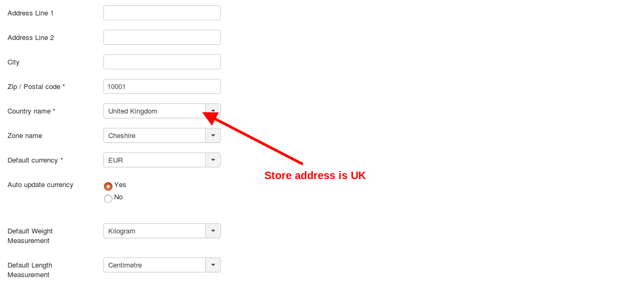This screenshot has height=283, width=644.
Task: Select the Zip / Postal code field containing 10001
Action: pos(162,86)
